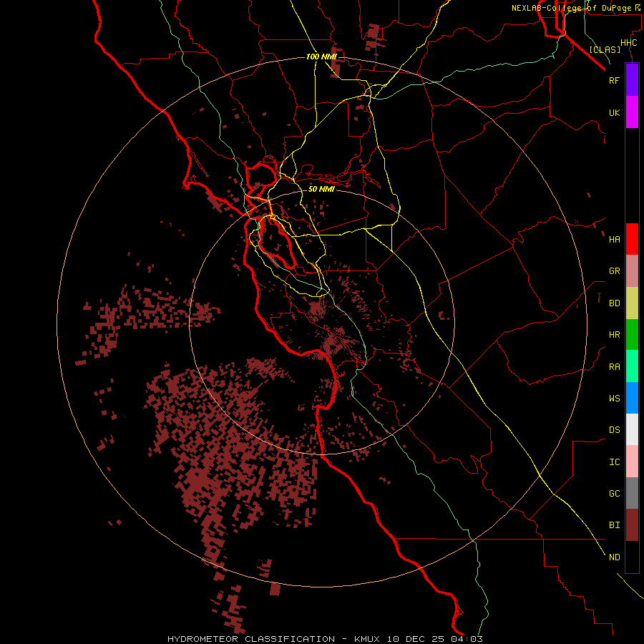Click the HR green legend swatch
This screenshot has height=644, width=644.
(x=632, y=335)
